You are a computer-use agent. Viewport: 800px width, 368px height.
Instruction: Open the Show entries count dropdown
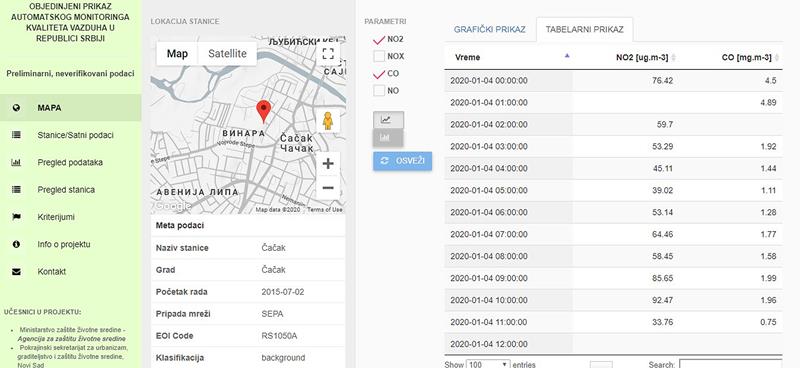click(x=488, y=364)
